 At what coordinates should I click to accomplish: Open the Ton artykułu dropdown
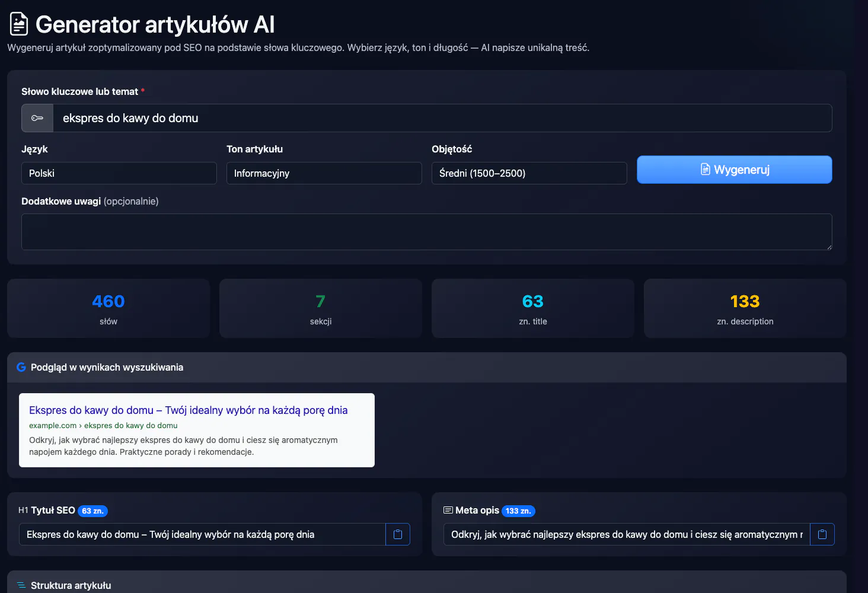tap(324, 173)
